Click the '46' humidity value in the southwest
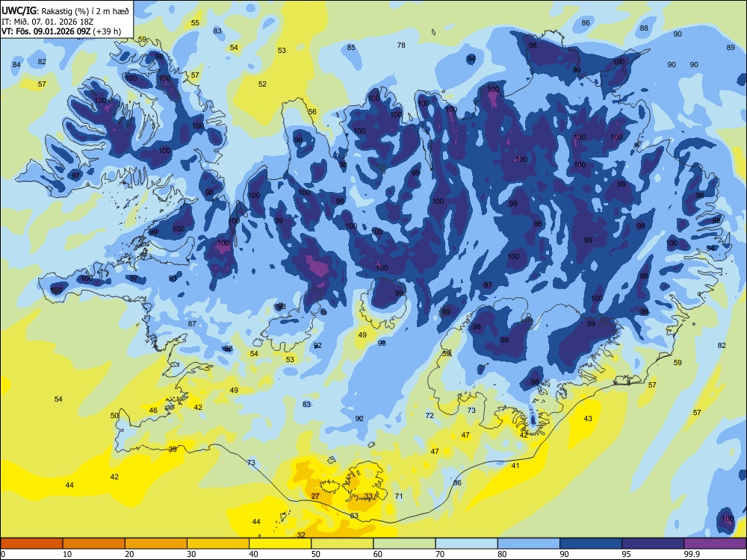The width and height of the screenshot is (747, 560). (x=153, y=411)
